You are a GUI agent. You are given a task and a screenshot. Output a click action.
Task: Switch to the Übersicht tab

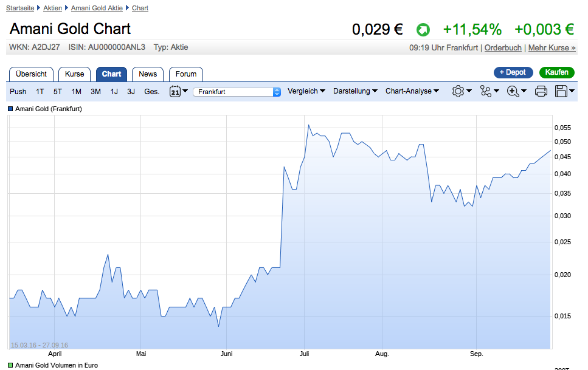coord(31,74)
